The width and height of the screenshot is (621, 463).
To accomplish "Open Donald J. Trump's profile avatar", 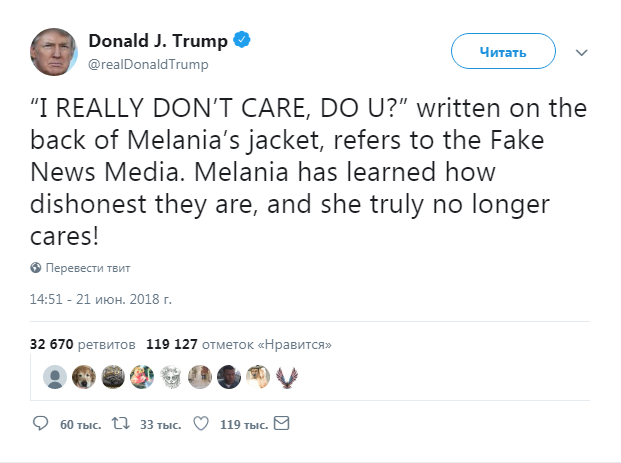I will [x=55, y=52].
